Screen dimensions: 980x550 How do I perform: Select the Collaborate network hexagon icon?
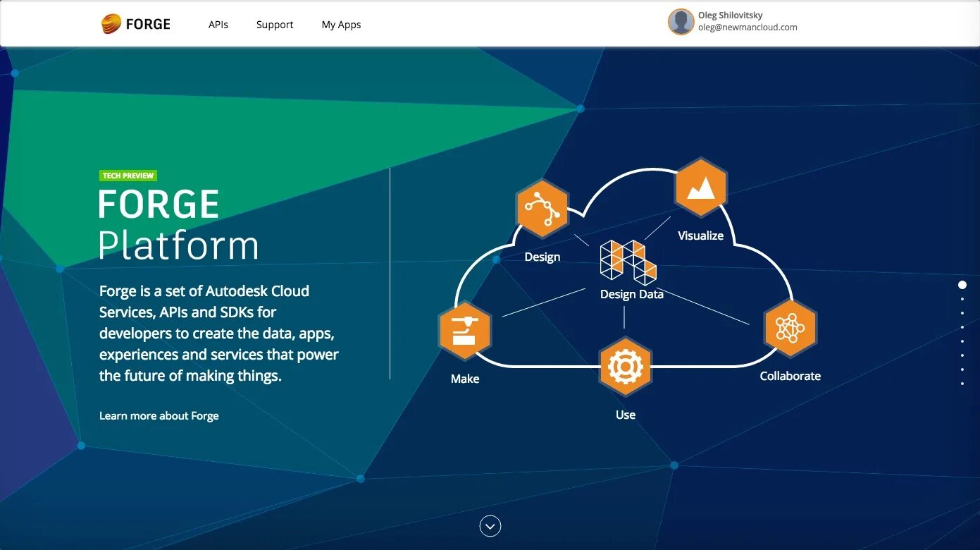click(x=790, y=328)
